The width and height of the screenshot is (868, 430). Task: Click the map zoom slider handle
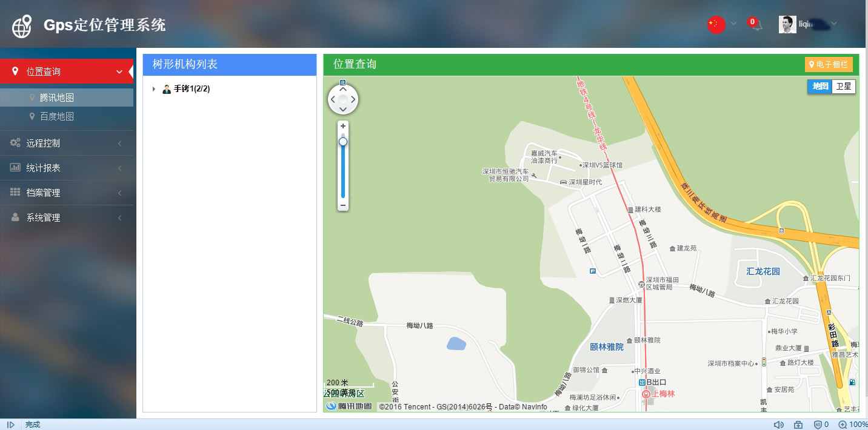343,142
